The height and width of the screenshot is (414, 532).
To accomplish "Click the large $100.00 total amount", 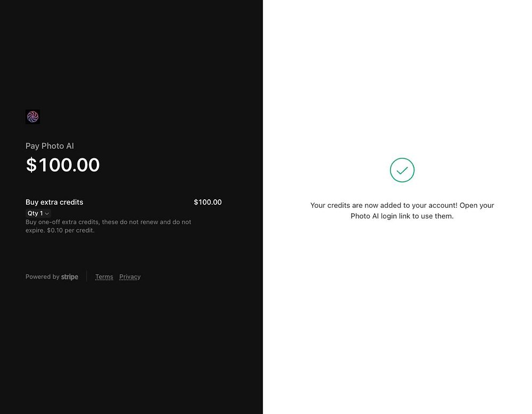I will [x=63, y=165].
